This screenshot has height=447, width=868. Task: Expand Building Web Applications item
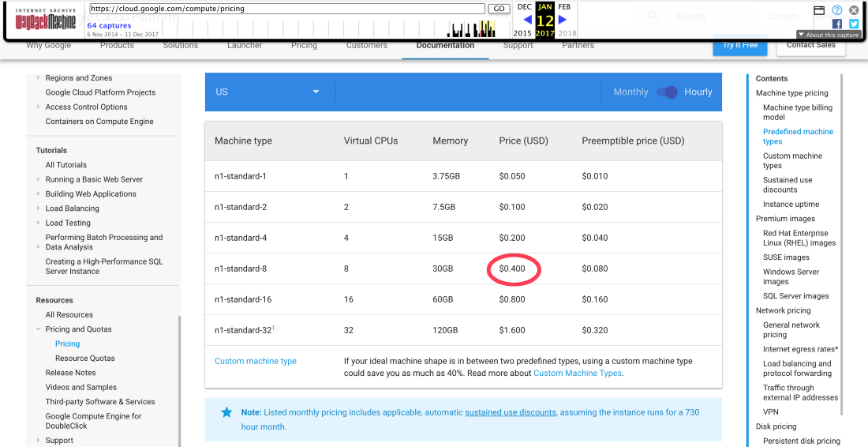point(38,193)
